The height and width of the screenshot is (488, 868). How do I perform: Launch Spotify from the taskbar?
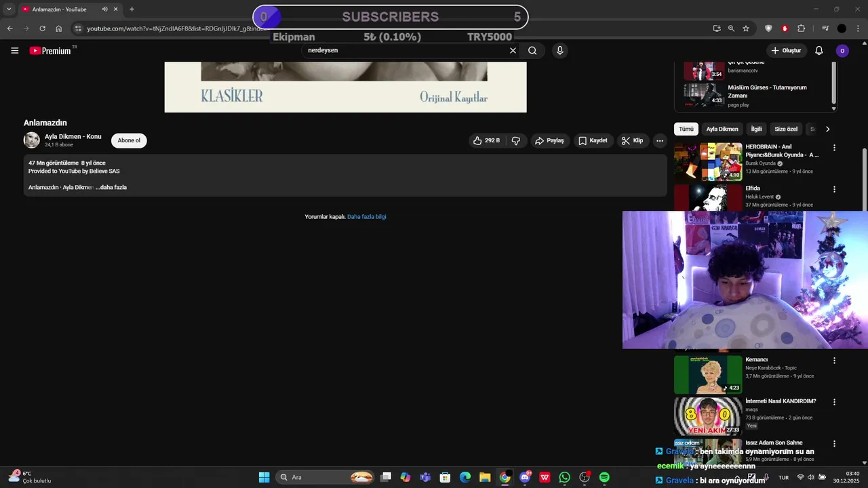[x=604, y=477]
